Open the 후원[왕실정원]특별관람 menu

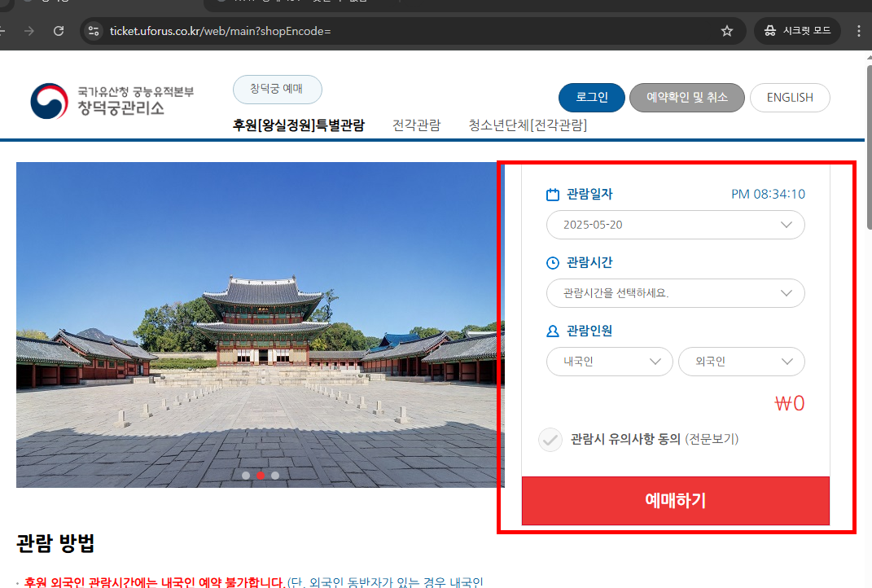(299, 125)
